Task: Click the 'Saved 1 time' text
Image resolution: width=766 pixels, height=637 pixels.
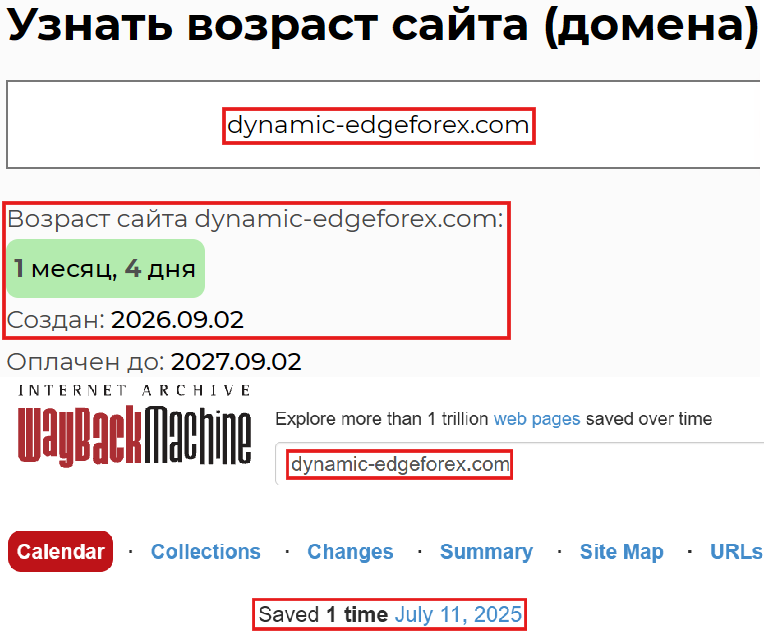Action: pos(323,615)
